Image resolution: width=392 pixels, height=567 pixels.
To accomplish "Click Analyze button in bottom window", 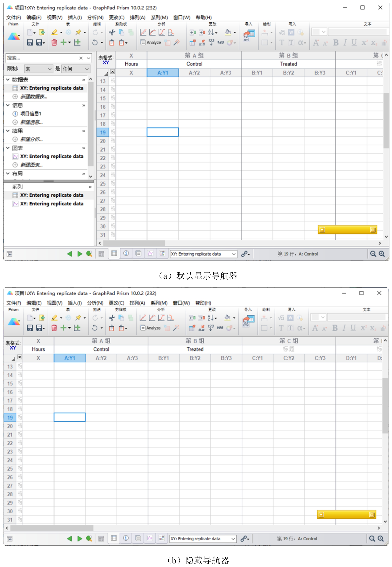I will click(150, 328).
